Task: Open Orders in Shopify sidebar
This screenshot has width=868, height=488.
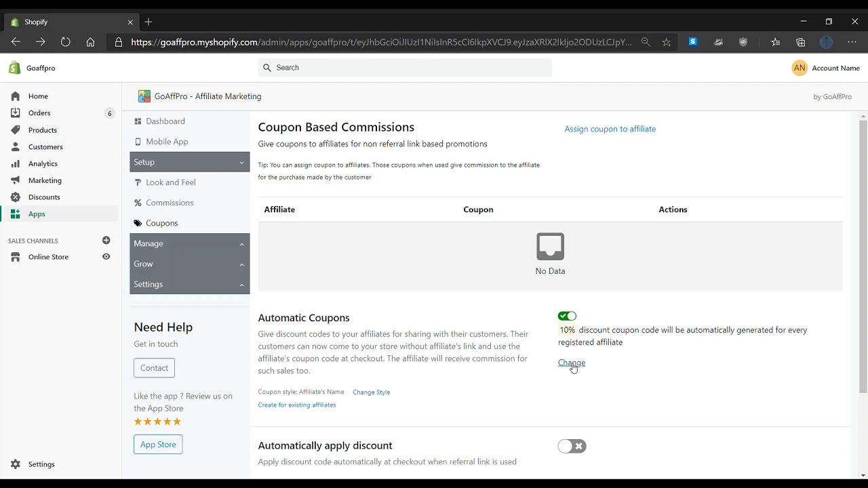Action: [39, 113]
